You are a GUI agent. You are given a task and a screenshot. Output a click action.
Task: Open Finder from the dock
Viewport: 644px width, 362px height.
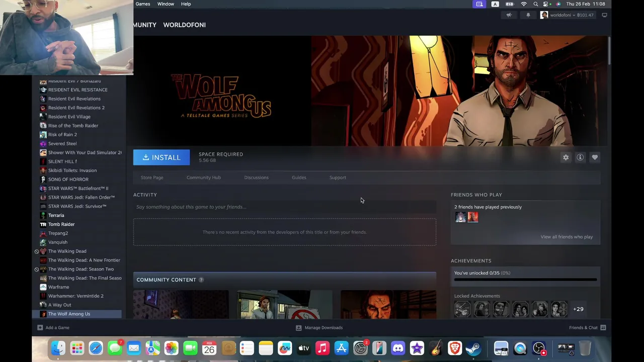point(58,348)
